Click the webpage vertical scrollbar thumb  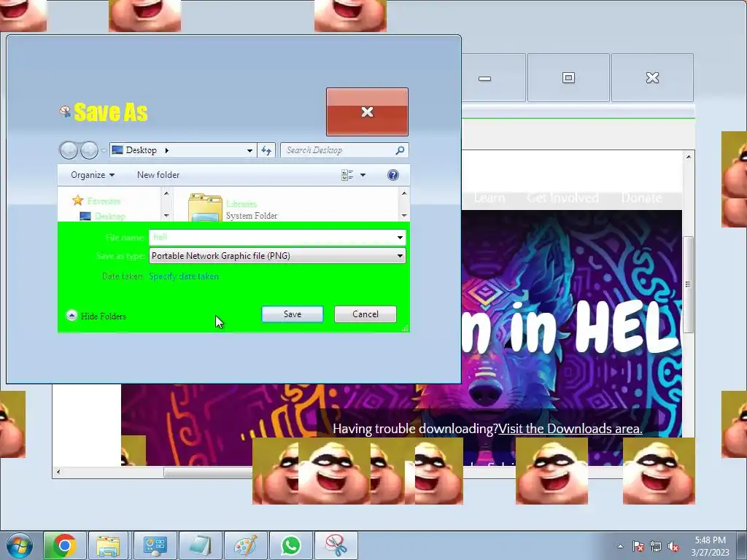pyautogui.click(x=688, y=284)
